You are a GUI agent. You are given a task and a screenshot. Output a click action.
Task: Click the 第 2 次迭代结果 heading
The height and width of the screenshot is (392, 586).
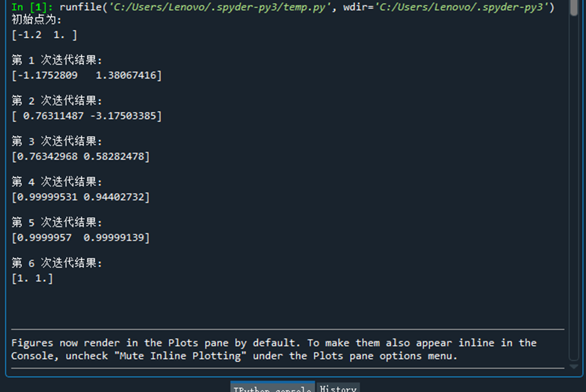(x=57, y=101)
